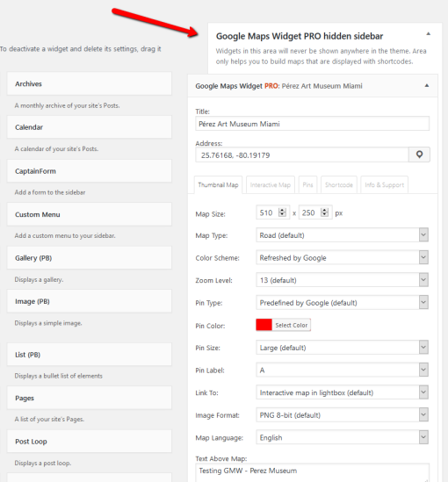The image size is (448, 482).
Task: Adjust the map height stepper showing 250
Action: [x=324, y=212]
